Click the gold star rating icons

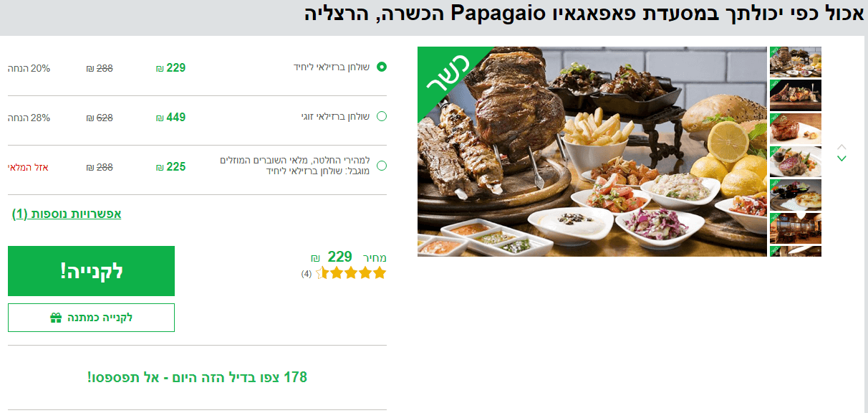click(x=351, y=272)
